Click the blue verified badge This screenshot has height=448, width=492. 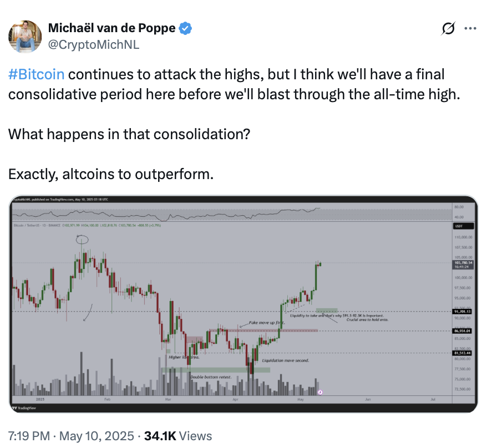click(x=187, y=28)
